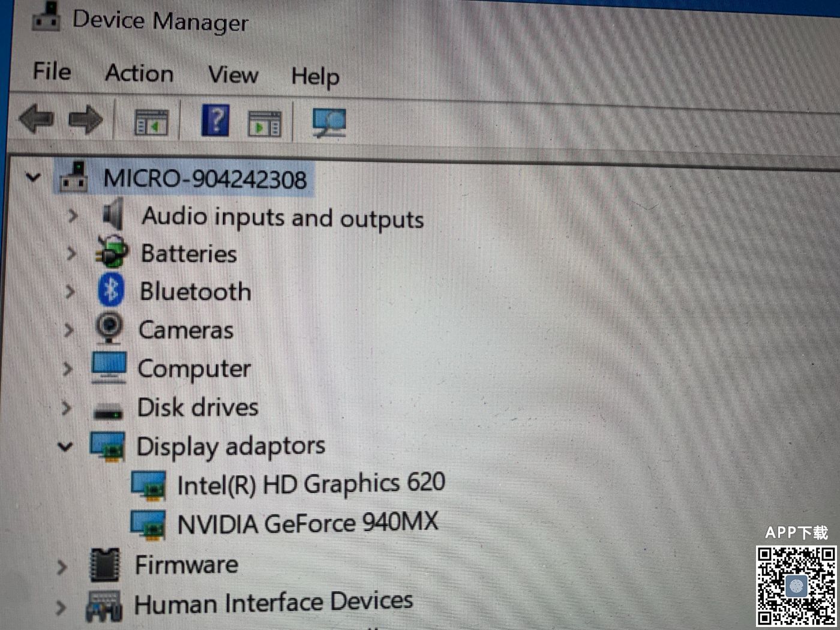This screenshot has height=630, width=840.
Task: Select Intel(R) HD Graphics 620 device
Action: [x=310, y=484]
